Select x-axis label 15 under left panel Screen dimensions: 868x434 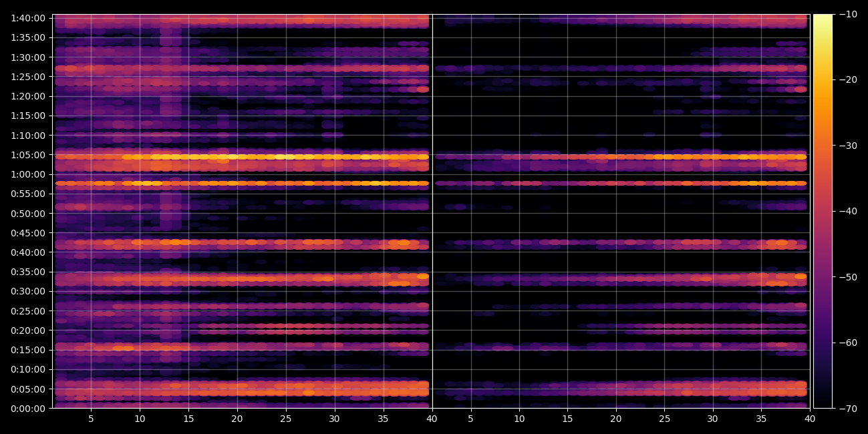click(x=188, y=419)
